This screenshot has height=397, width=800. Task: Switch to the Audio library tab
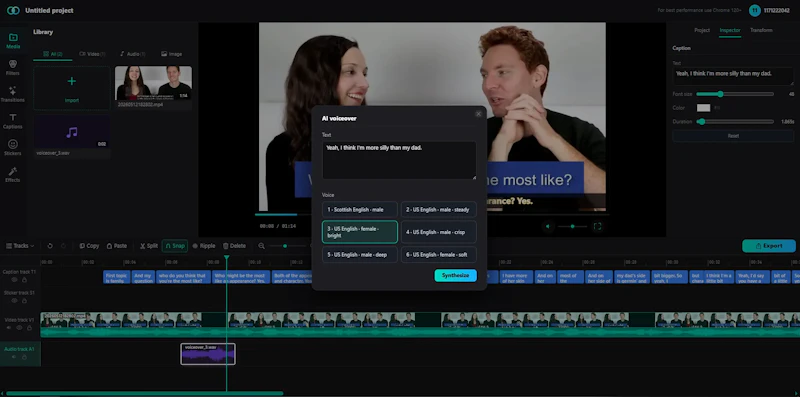click(x=133, y=54)
